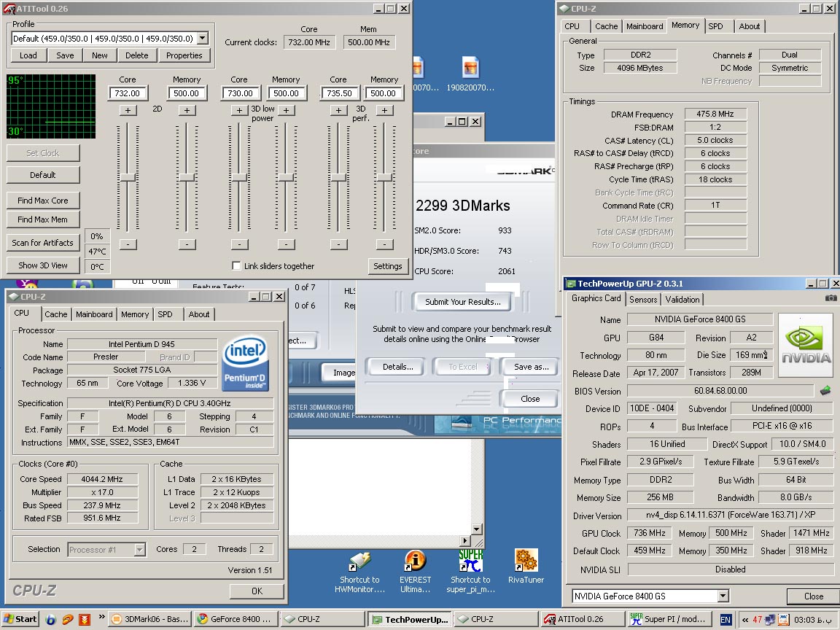Decrease 3D perf memory clock with minus button
840x630 pixels.
click(384, 244)
